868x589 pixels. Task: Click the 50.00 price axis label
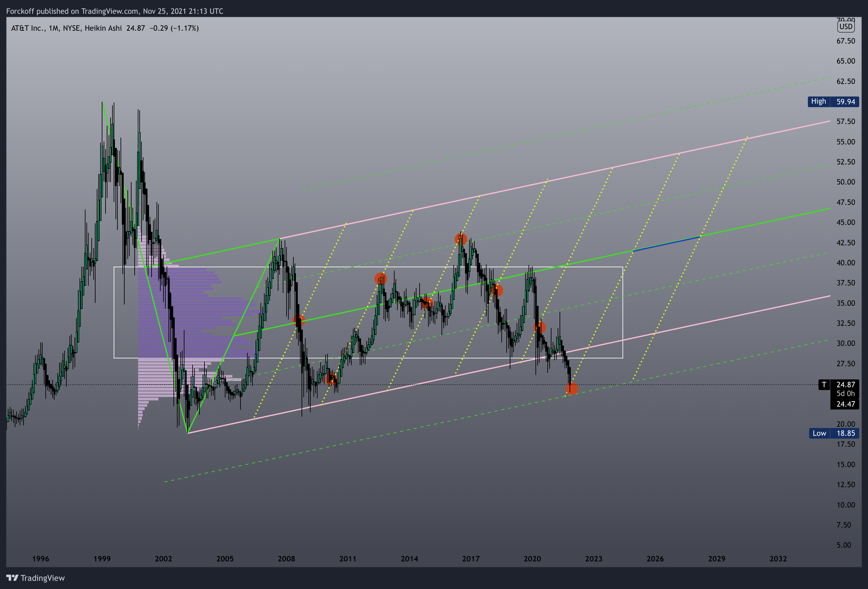(x=845, y=182)
